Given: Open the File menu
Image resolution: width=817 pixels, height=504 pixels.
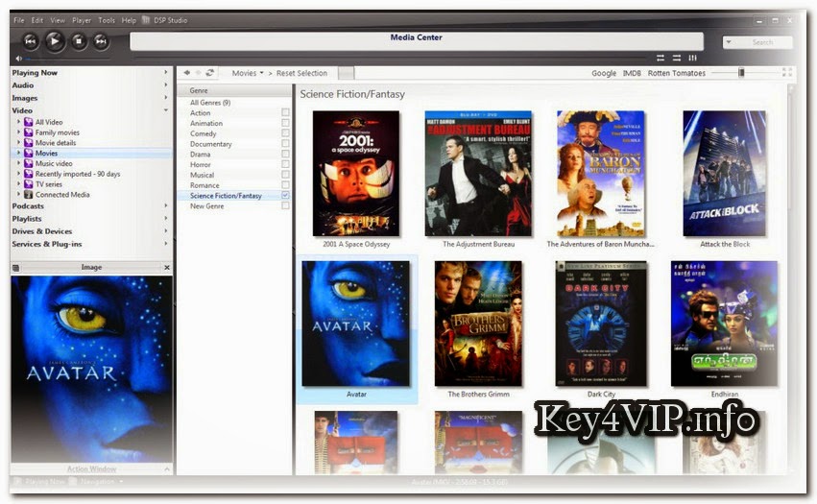Looking at the screenshot, I should [19, 20].
